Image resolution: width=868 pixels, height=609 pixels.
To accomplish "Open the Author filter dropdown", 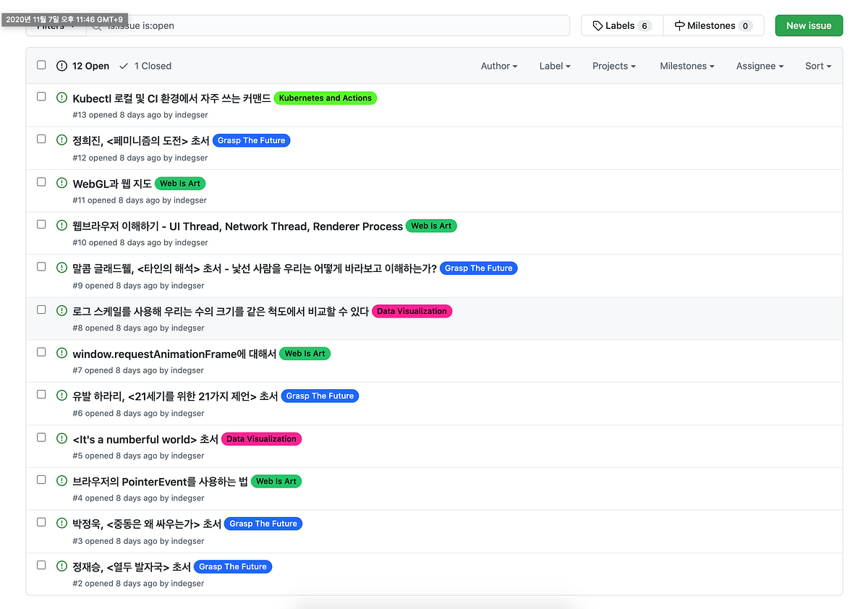I will 498,66.
